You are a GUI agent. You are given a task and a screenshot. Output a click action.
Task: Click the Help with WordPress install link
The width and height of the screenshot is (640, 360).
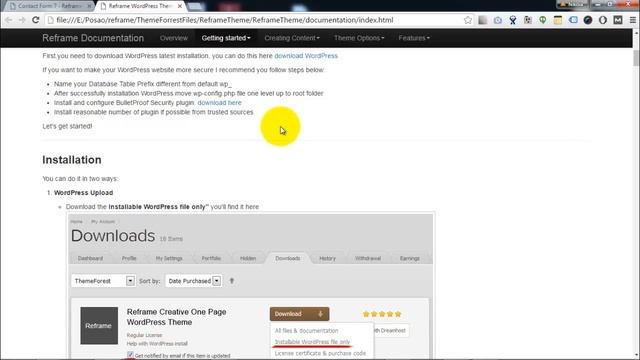[157, 344]
